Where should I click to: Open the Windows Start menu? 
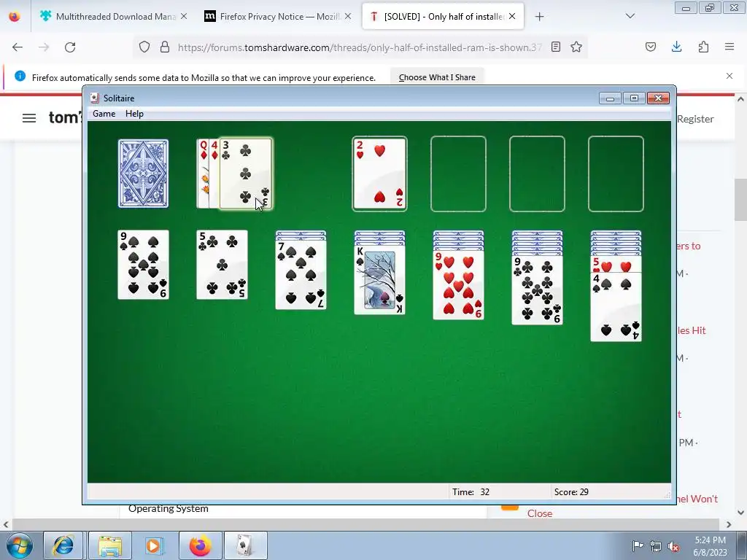19,545
